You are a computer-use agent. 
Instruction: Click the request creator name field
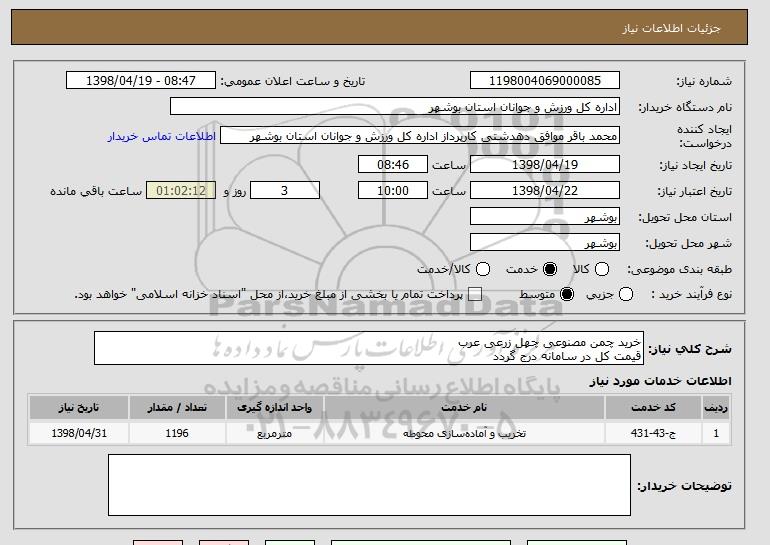pyautogui.click(x=420, y=136)
